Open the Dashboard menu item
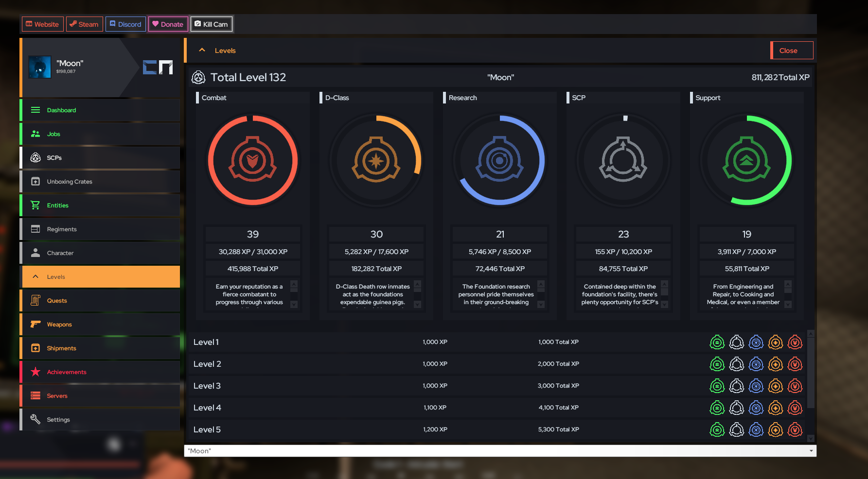 click(x=100, y=110)
